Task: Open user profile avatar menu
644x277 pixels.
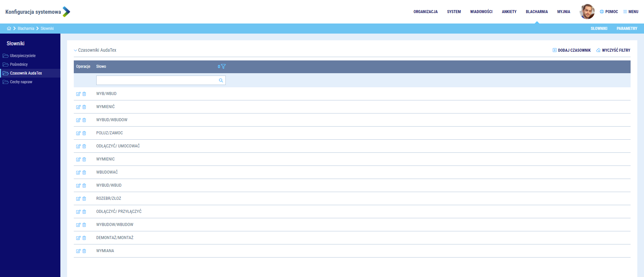Action: (x=587, y=12)
